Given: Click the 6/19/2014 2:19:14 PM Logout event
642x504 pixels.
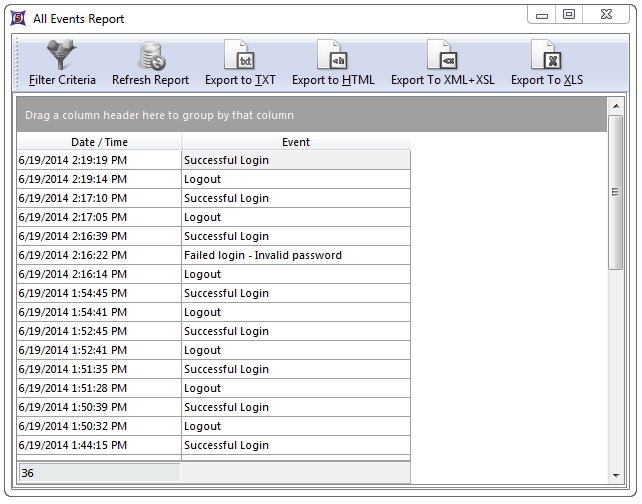Looking at the screenshot, I should pos(203,179).
